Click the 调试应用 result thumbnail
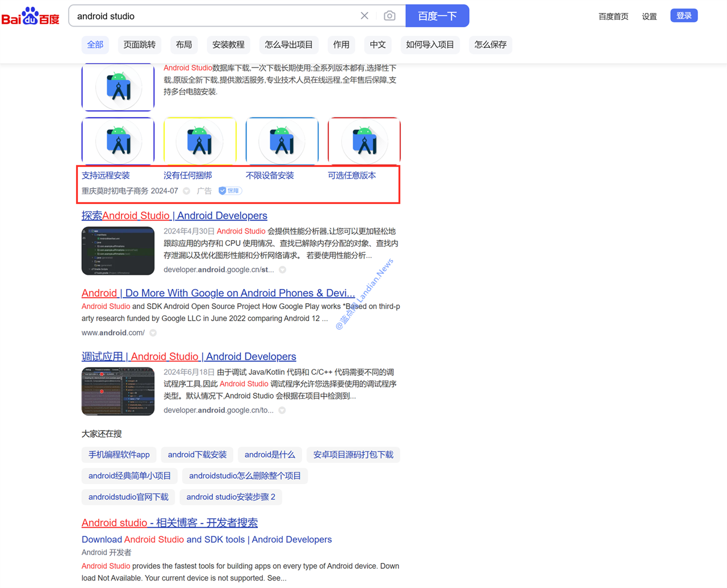Viewport: 727px width, 588px height. (118, 391)
